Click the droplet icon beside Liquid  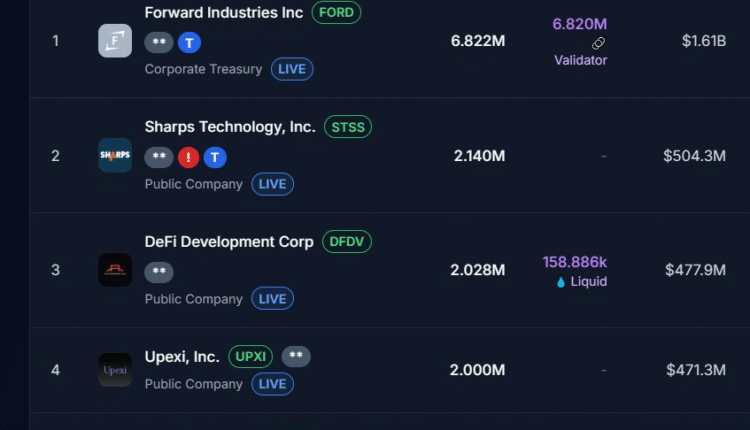pos(560,282)
